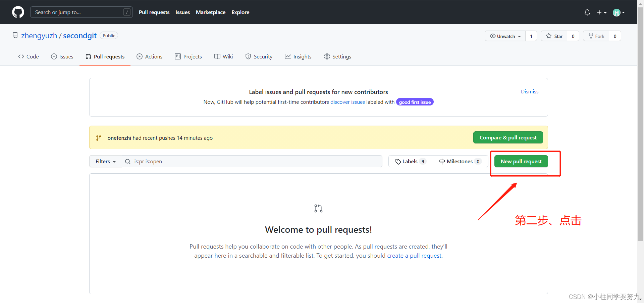Open the Labels list
Image resolution: width=644 pixels, height=303 pixels.
[x=410, y=162]
